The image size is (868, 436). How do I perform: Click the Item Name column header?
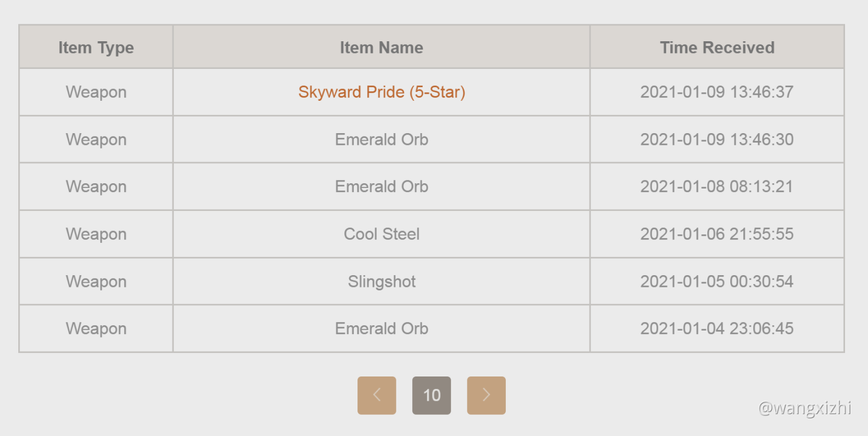(382, 48)
